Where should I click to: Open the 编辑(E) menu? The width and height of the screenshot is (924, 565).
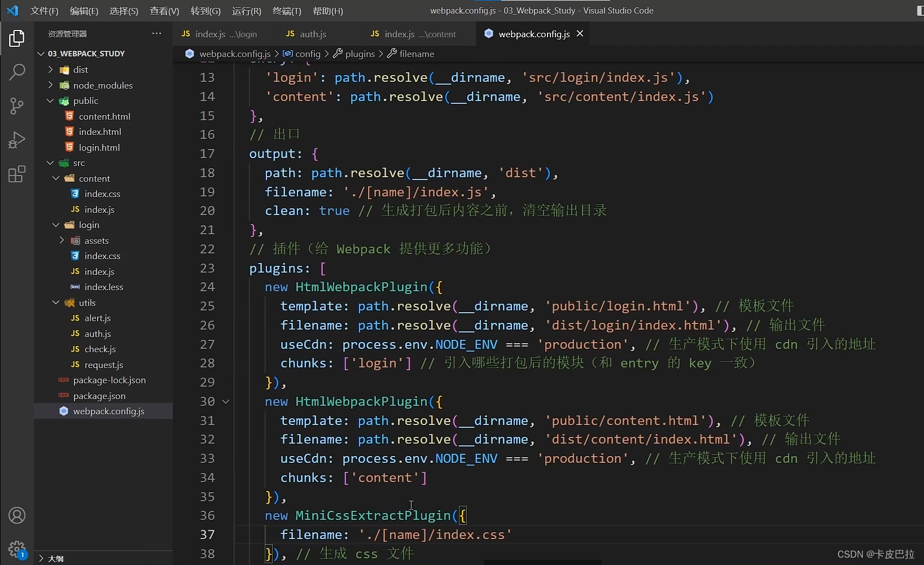pyautogui.click(x=84, y=11)
